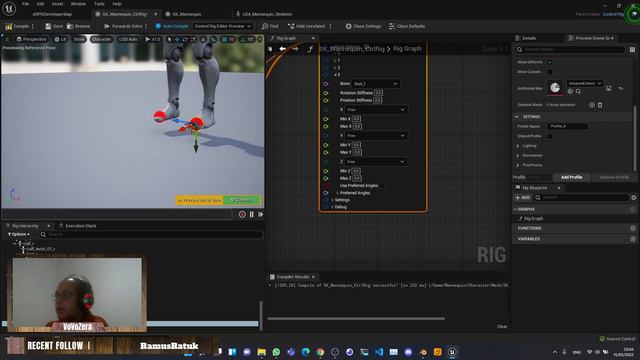Click the record button under viewport
This screenshot has height=360, width=640.
click(x=242, y=214)
